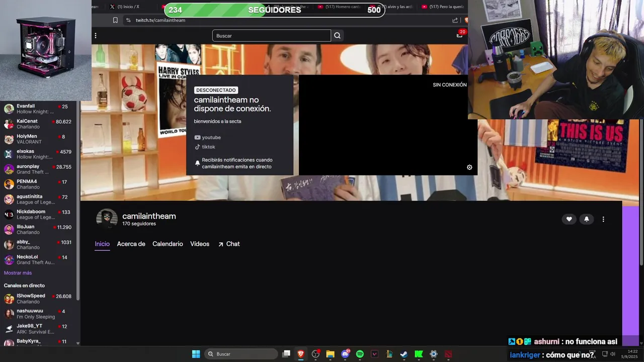Switch to '(517) alvin y las ardi' tab
This screenshot has height=362, width=644.
coord(392,7)
